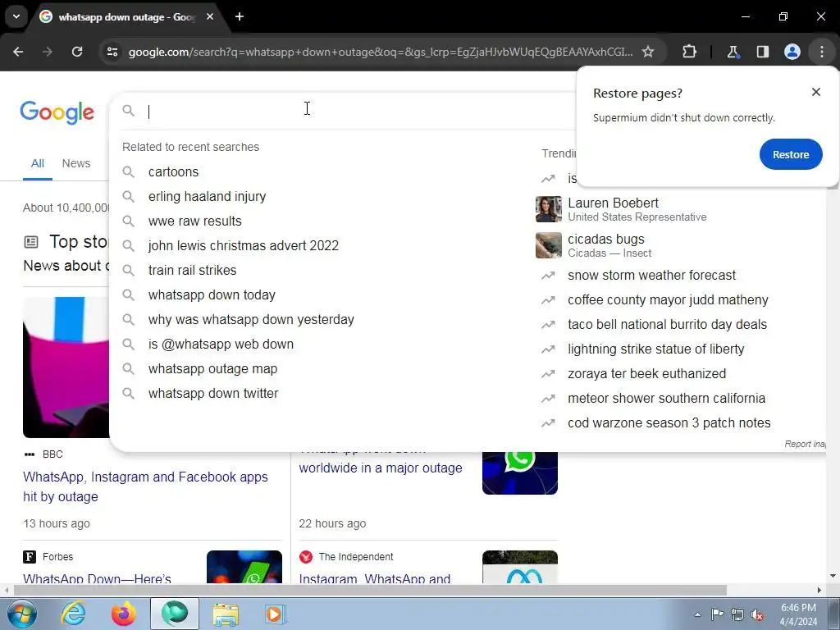The width and height of the screenshot is (840, 630).
Task: Open BBC WhatsApp, Instagram and Facebook article
Action: click(x=145, y=486)
